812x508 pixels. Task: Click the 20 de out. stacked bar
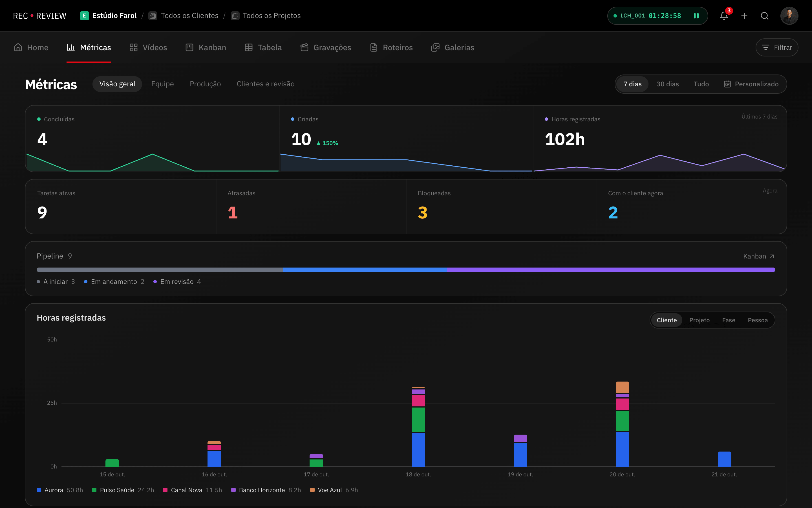click(x=622, y=424)
